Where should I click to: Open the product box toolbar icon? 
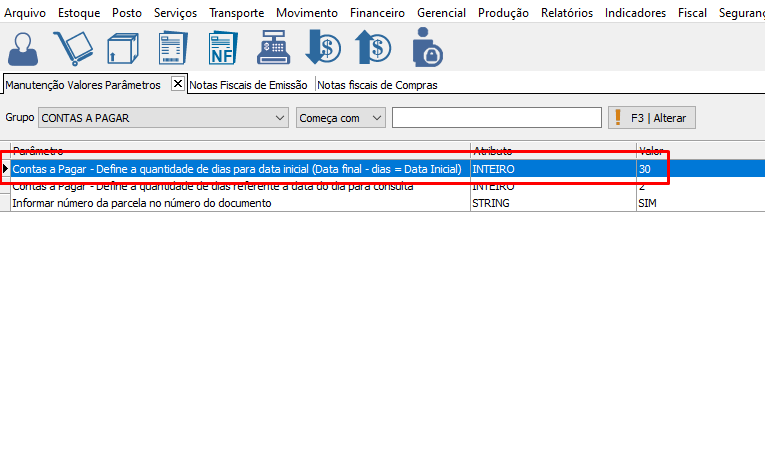coord(123,48)
